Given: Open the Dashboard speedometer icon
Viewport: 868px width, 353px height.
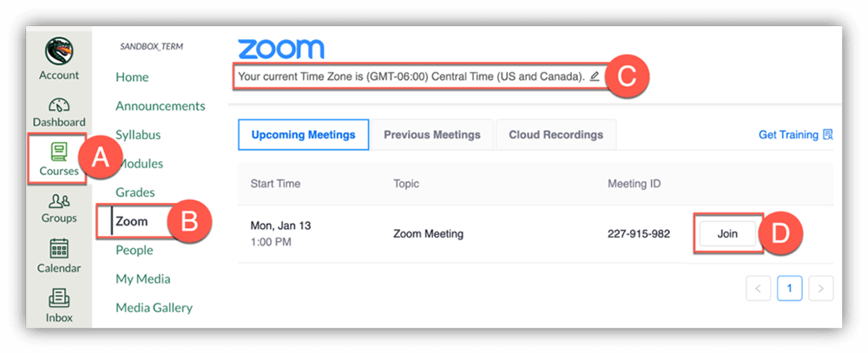Looking at the screenshot, I should pos(59,106).
